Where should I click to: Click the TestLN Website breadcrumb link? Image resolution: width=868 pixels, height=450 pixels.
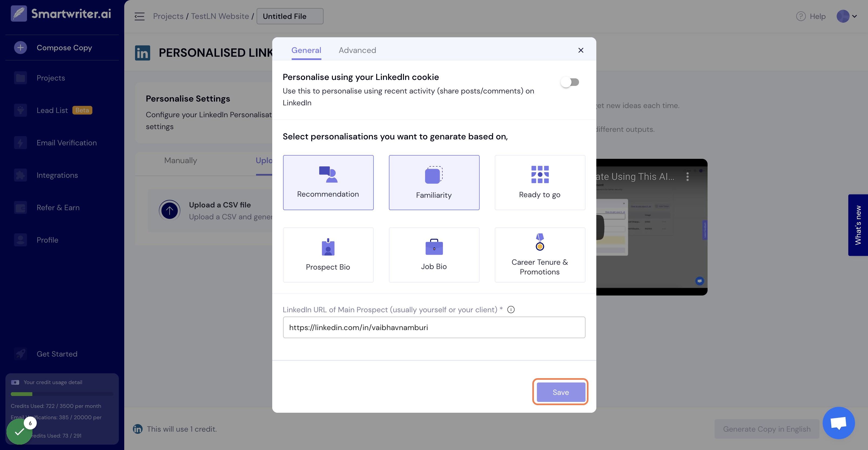[x=220, y=16]
